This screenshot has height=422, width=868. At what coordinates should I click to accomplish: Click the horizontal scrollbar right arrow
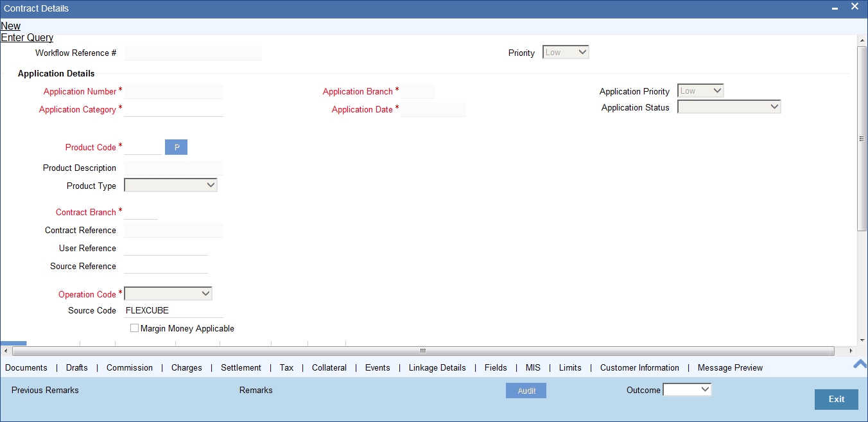click(851, 351)
